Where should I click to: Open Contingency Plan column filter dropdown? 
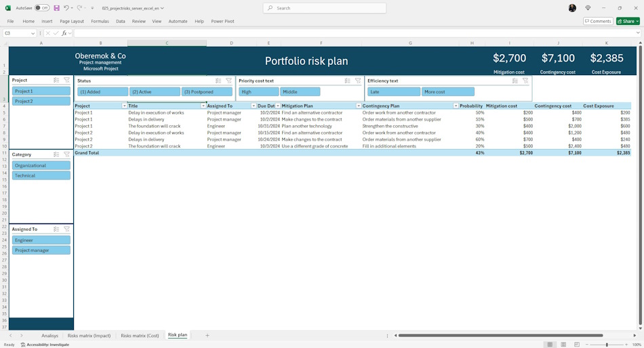tap(456, 106)
